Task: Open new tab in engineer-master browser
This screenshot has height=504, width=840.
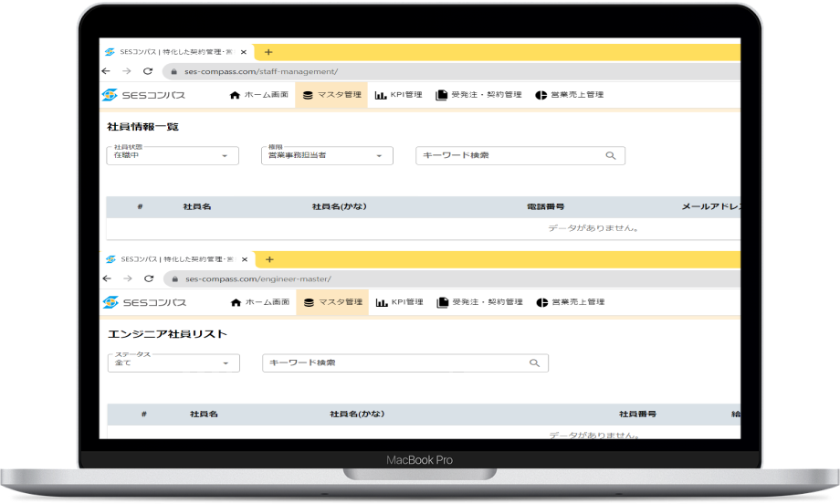Action: (269, 259)
